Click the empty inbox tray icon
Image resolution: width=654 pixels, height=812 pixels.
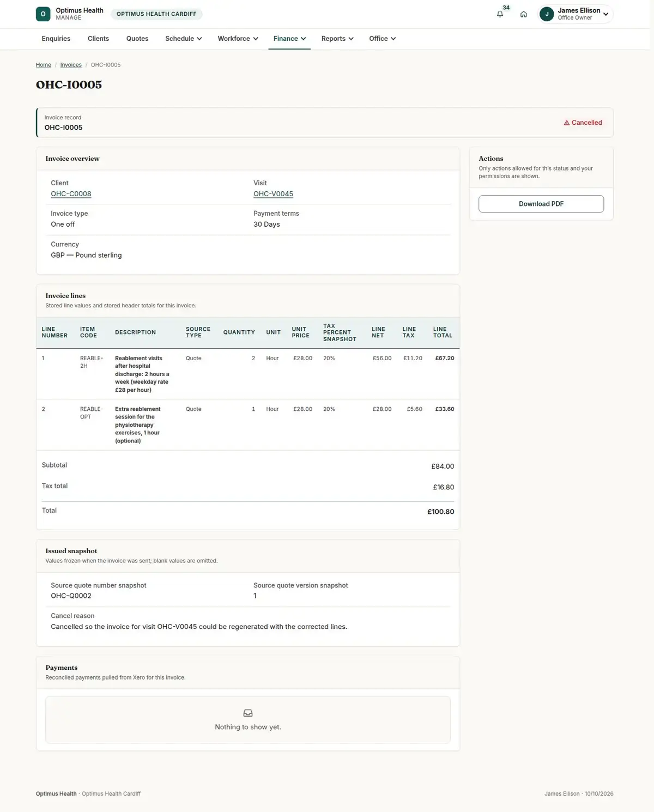[x=248, y=713]
